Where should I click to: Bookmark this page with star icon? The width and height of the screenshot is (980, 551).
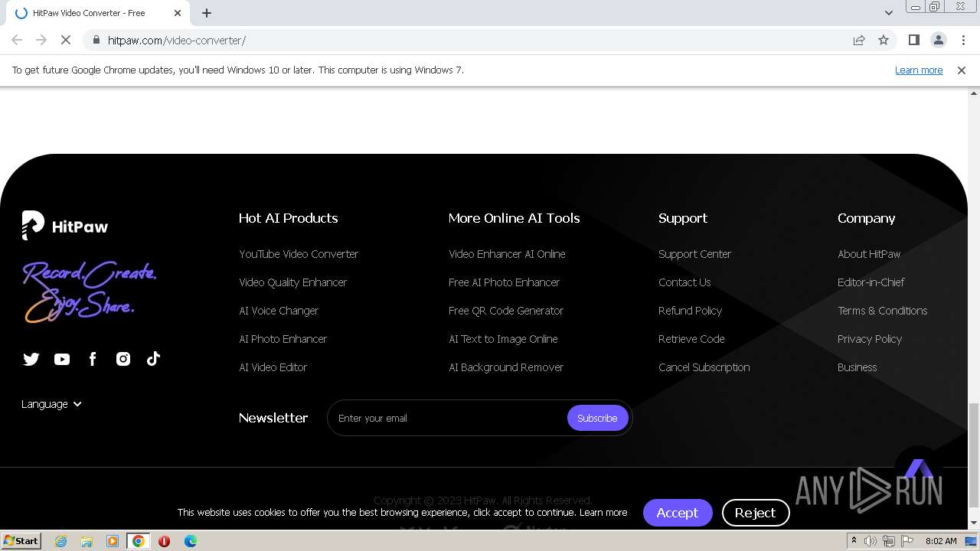[884, 40]
